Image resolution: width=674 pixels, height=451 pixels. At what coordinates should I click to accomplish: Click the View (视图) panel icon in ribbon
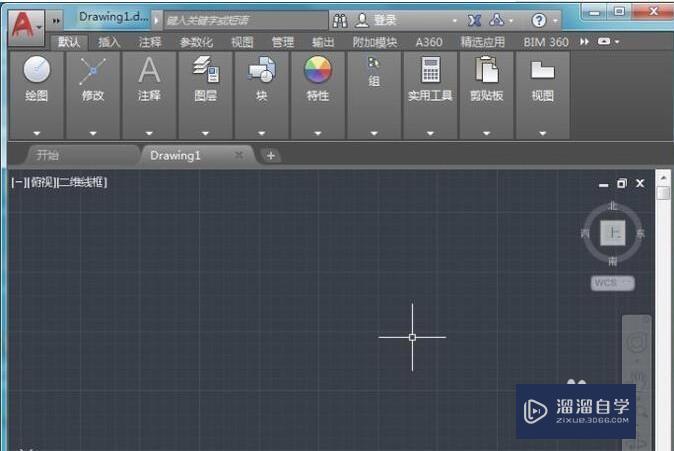pyautogui.click(x=542, y=70)
